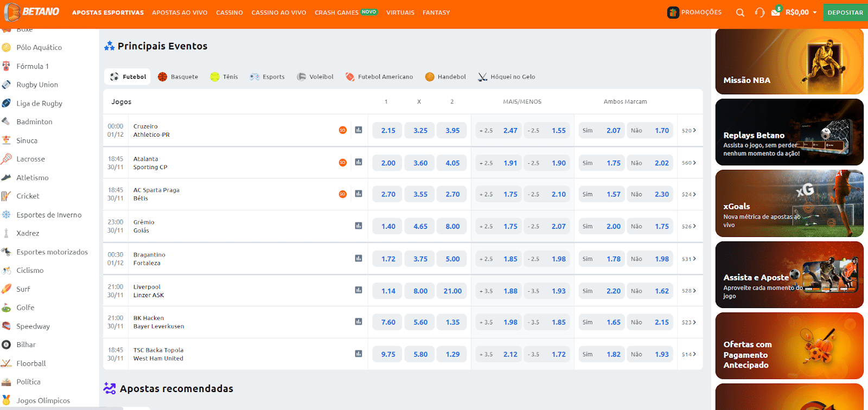Select Goiás win odds 8.00

tap(452, 226)
